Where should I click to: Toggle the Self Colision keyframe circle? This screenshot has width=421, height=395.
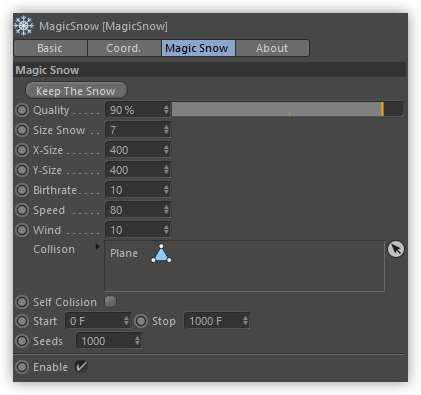[22, 302]
